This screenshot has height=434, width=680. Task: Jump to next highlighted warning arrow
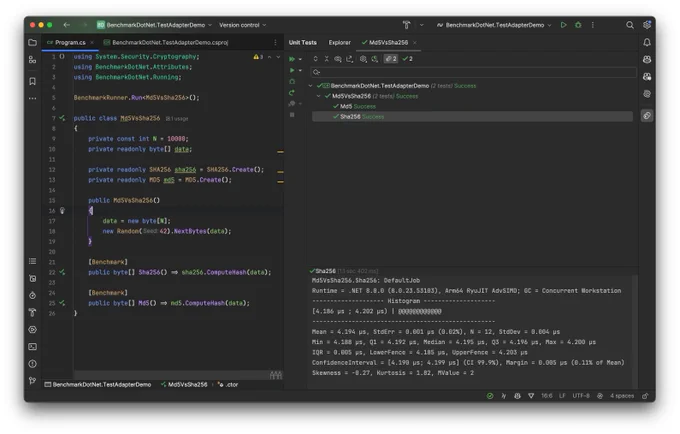point(278,57)
